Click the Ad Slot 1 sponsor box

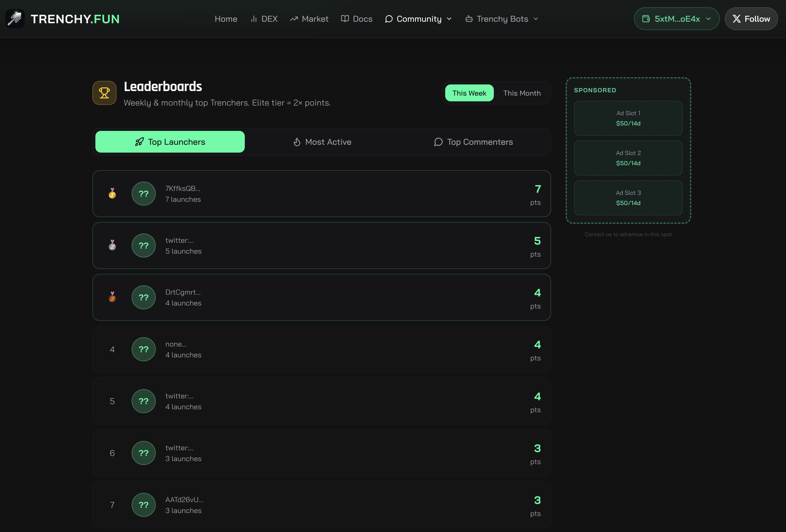point(628,118)
